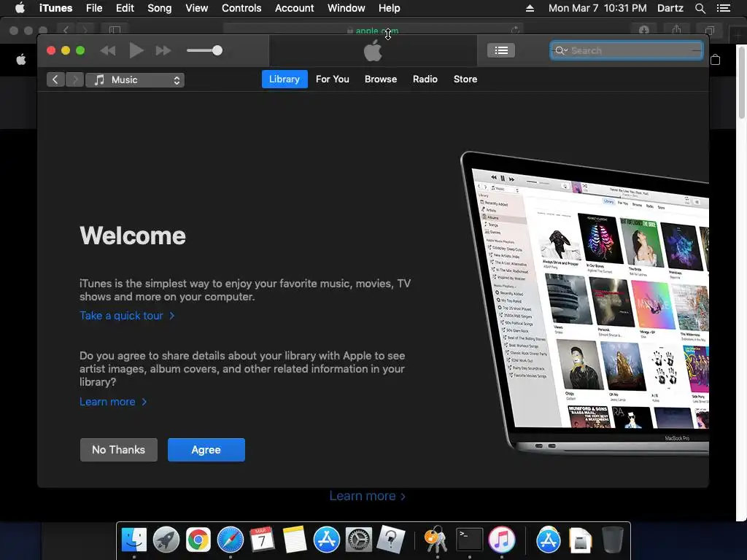This screenshot has width=747, height=560.
Task: Open Finder from the Dock
Action: coord(134,540)
